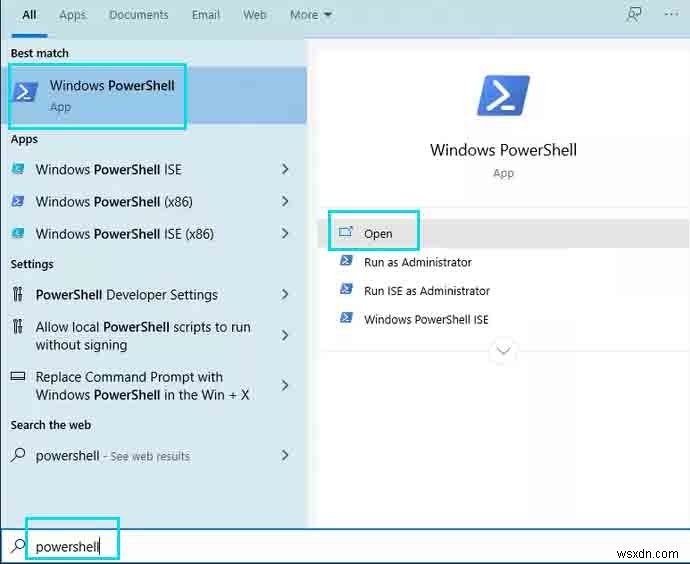Switch to the Web tab
The height and width of the screenshot is (564, 690).
click(254, 15)
